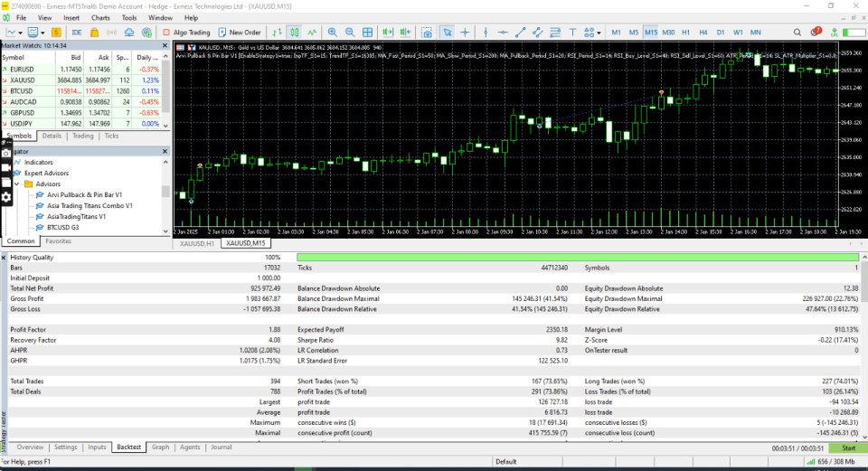
Task: Open the Details tab in Market Watch
Action: click(52, 136)
